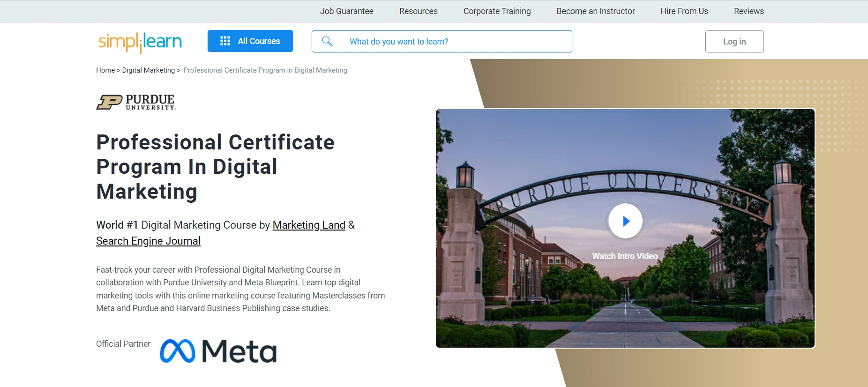Click the 'Official Partner' label
The height and width of the screenshot is (387, 868).
coord(123,344)
